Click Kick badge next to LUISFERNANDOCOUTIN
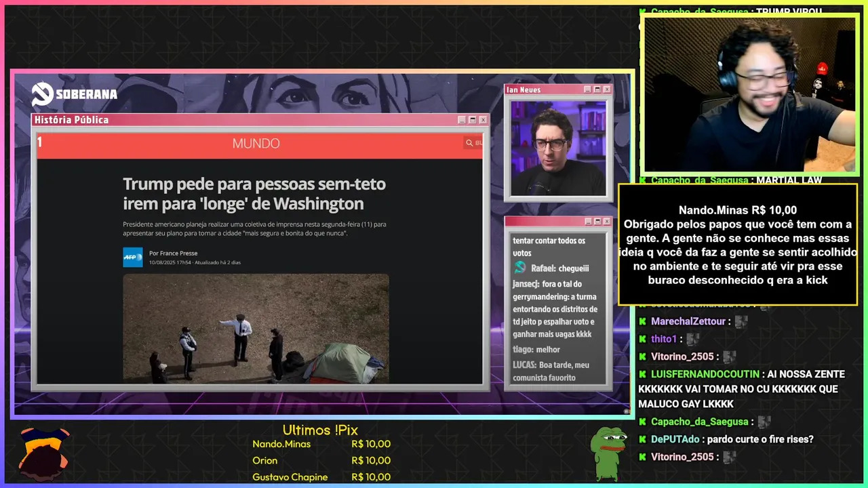The width and height of the screenshot is (868, 488). [x=642, y=374]
